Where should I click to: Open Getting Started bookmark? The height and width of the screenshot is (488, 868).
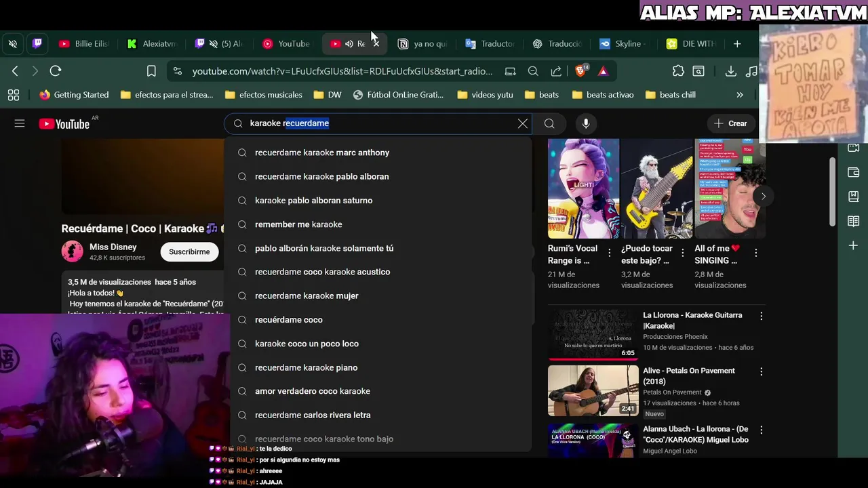[x=74, y=95]
